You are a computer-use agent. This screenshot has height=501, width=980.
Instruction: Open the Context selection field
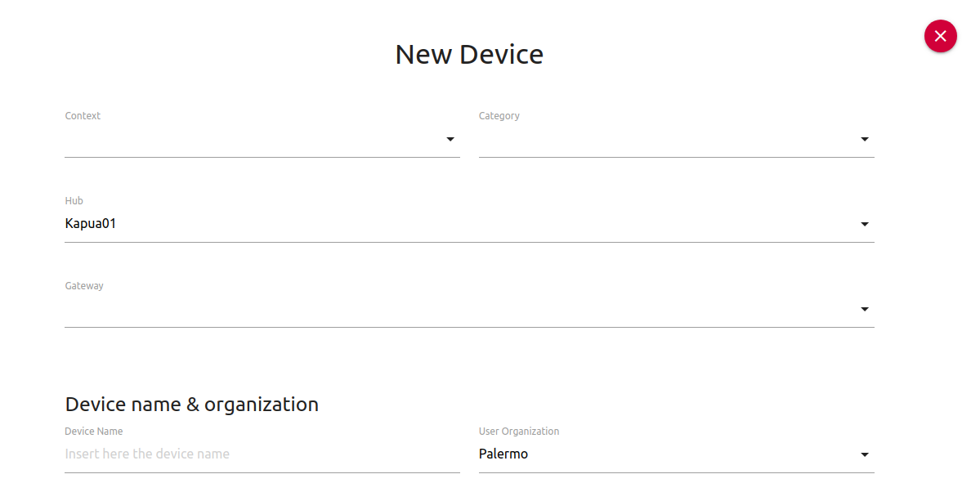tap(253, 140)
